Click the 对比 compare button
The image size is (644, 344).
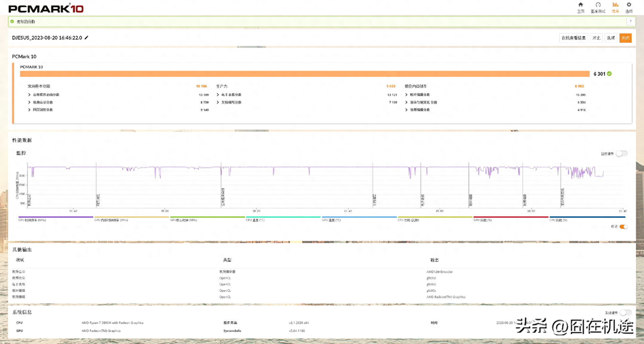click(596, 38)
